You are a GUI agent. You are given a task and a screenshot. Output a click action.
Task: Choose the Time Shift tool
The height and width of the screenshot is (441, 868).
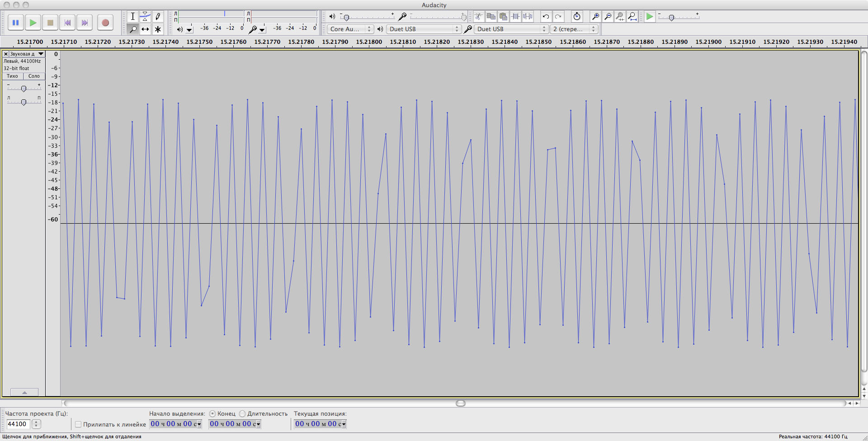coord(145,29)
